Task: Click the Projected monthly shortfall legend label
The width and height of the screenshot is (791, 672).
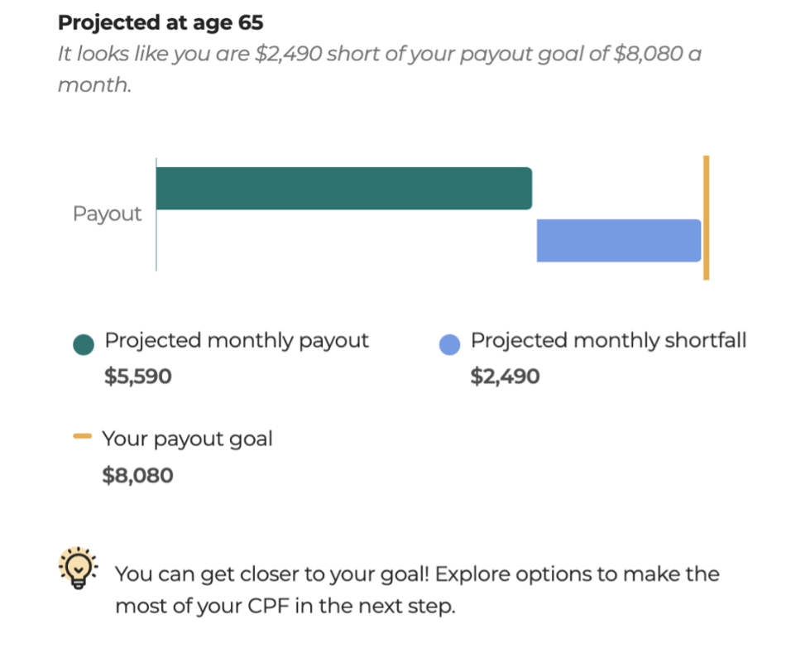Action: pos(608,340)
